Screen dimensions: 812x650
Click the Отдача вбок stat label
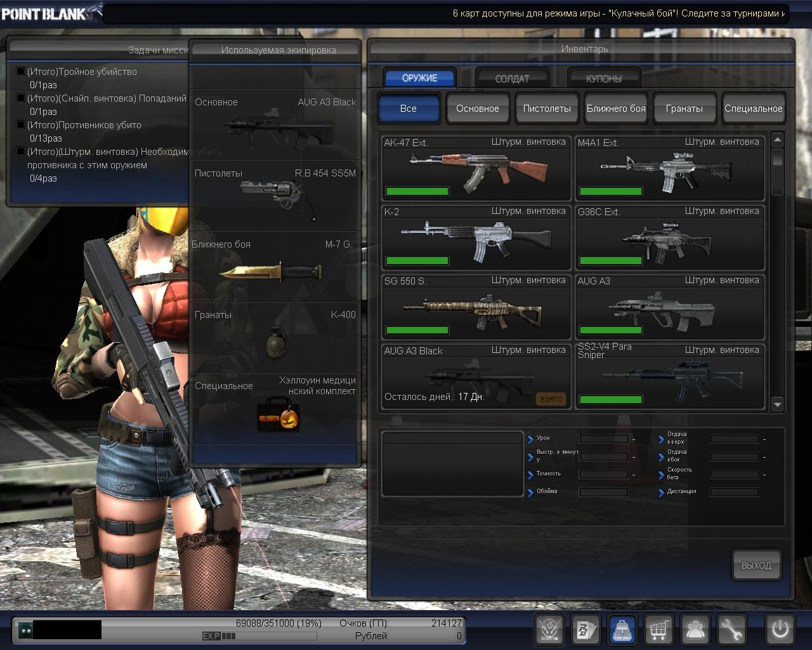[677, 456]
